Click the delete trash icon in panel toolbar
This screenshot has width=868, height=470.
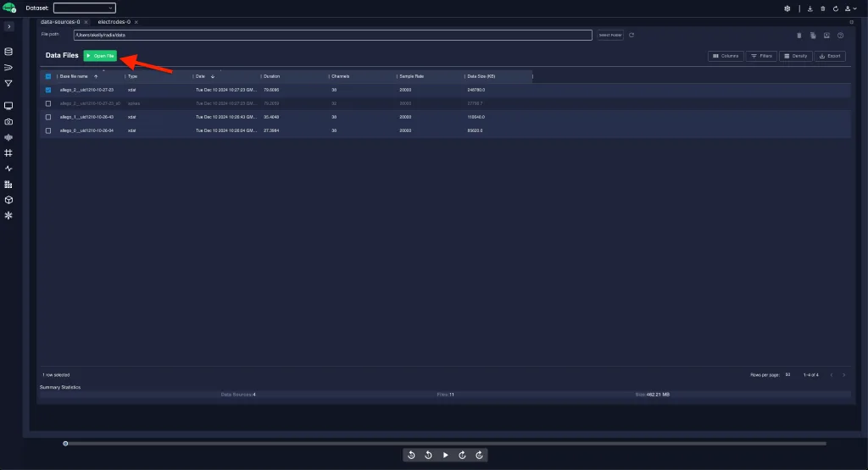click(x=798, y=36)
